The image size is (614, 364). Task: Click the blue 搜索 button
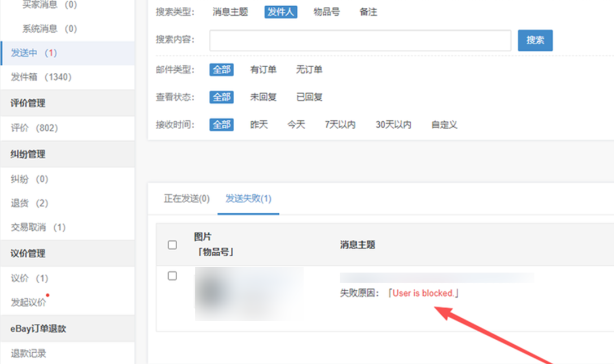[535, 41]
